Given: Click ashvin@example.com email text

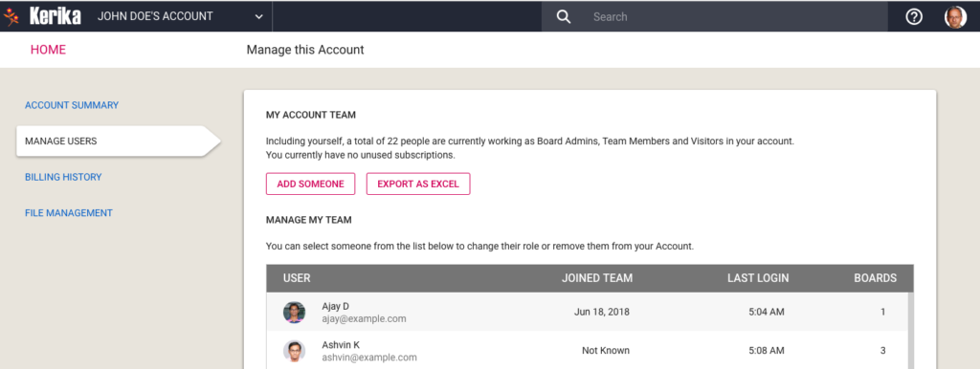Looking at the screenshot, I should coord(369,358).
